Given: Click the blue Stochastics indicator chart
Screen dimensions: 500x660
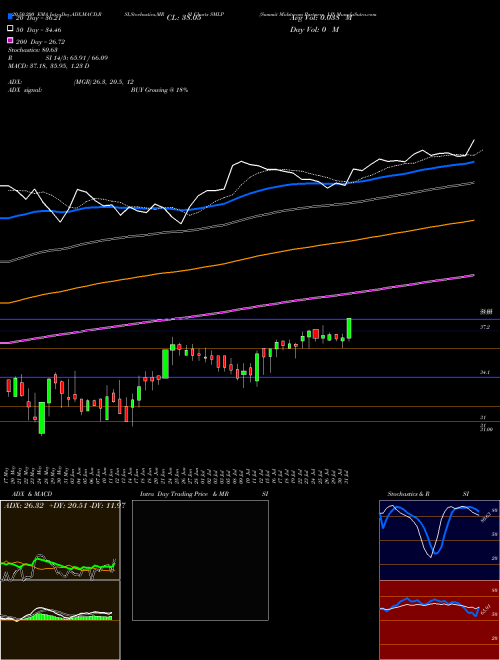Looking at the screenshot, I should [439, 540].
